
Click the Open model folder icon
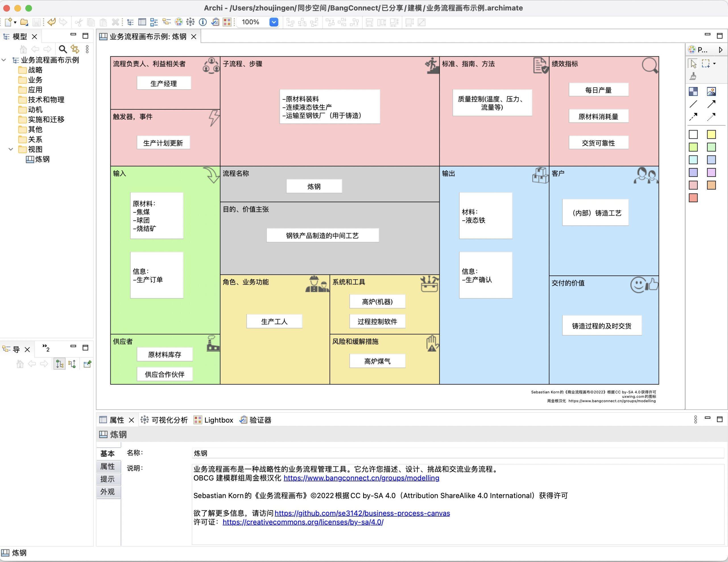click(24, 22)
